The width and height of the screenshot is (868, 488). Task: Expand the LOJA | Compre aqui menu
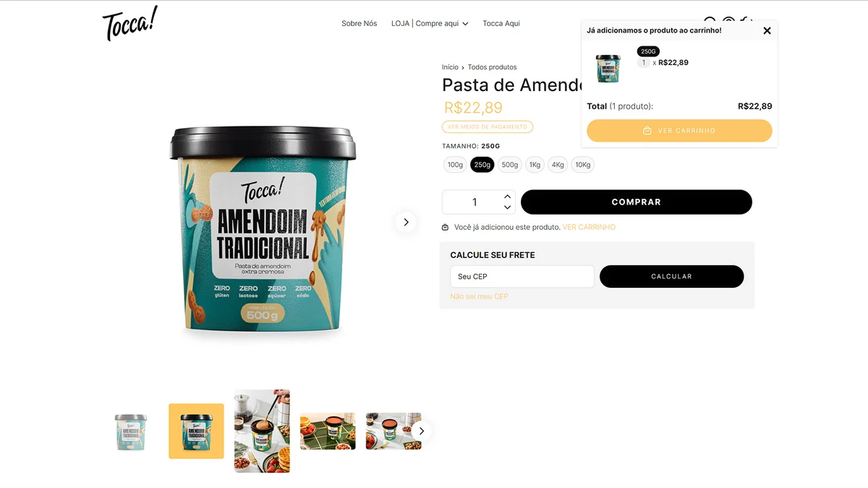pyautogui.click(x=430, y=23)
